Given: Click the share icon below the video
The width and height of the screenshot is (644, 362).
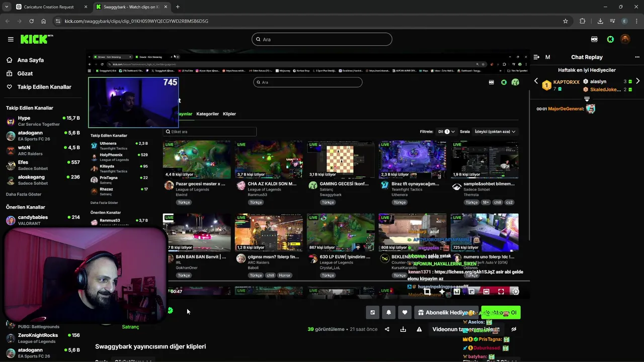Looking at the screenshot, I should (x=387, y=329).
